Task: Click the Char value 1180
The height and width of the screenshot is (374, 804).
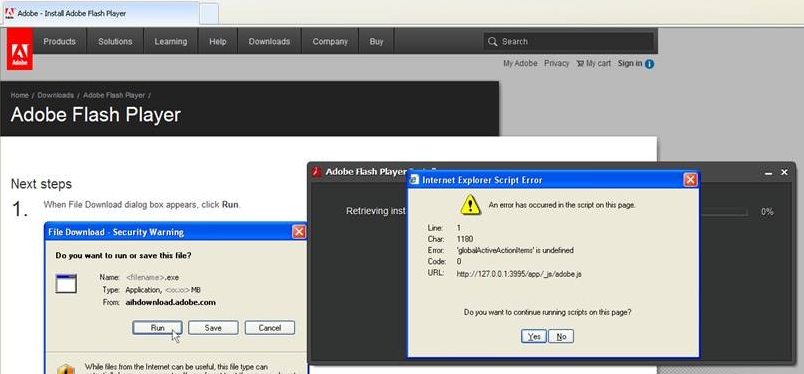Action: coord(465,239)
